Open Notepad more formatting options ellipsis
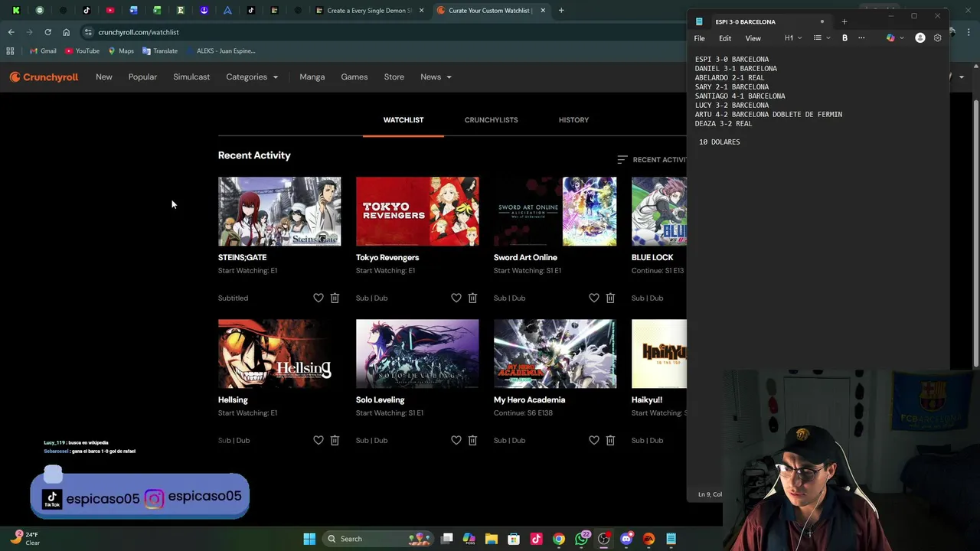Screen dimensions: 980x551 [x=861, y=37]
